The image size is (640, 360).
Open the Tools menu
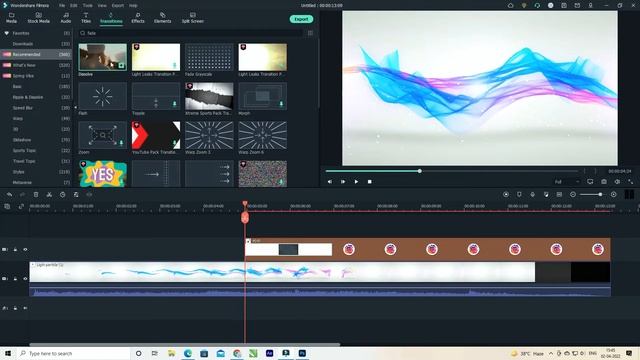pyautogui.click(x=88, y=6)
